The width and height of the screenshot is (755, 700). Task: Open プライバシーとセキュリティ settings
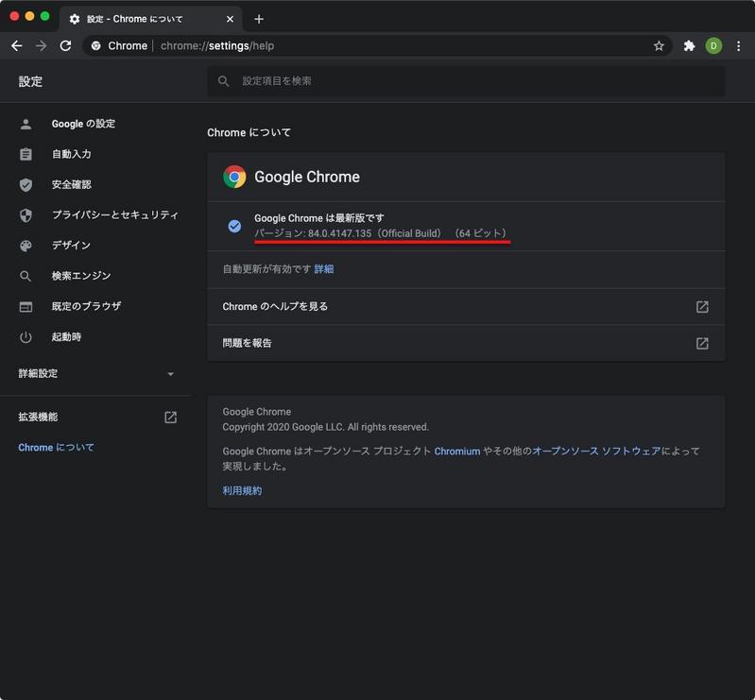click(x=115, y=214)
